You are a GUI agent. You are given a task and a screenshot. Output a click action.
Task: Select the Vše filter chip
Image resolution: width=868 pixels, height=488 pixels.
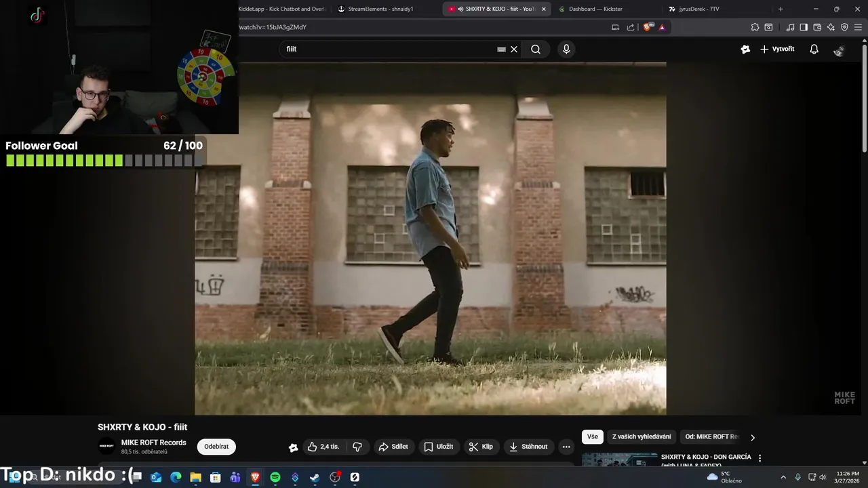tap(593, 437)
